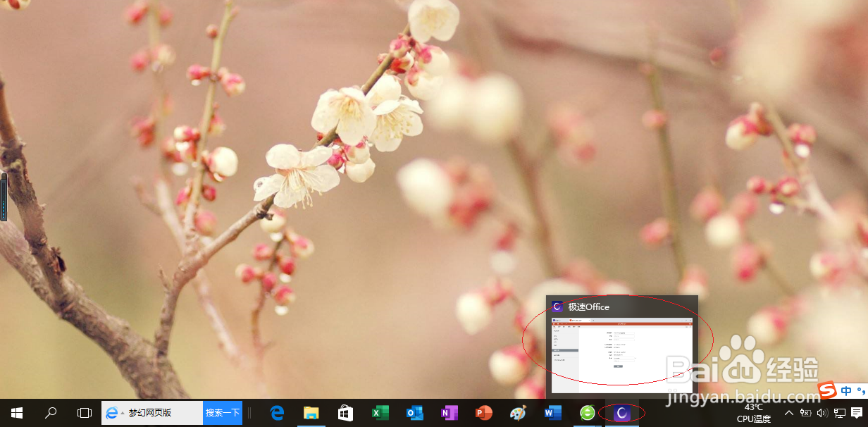Click the 搜索一下 search button
This screenshot has width=868, height=427.
(x=223, y=413)
